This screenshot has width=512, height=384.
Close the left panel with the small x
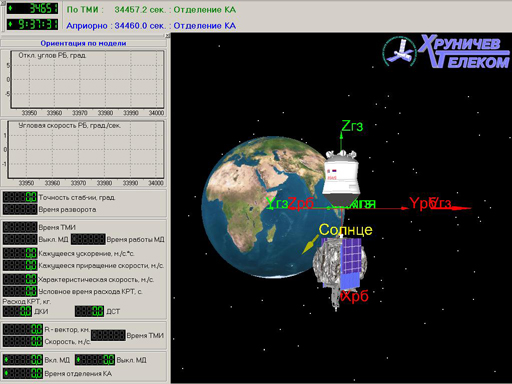coord(168,36)
